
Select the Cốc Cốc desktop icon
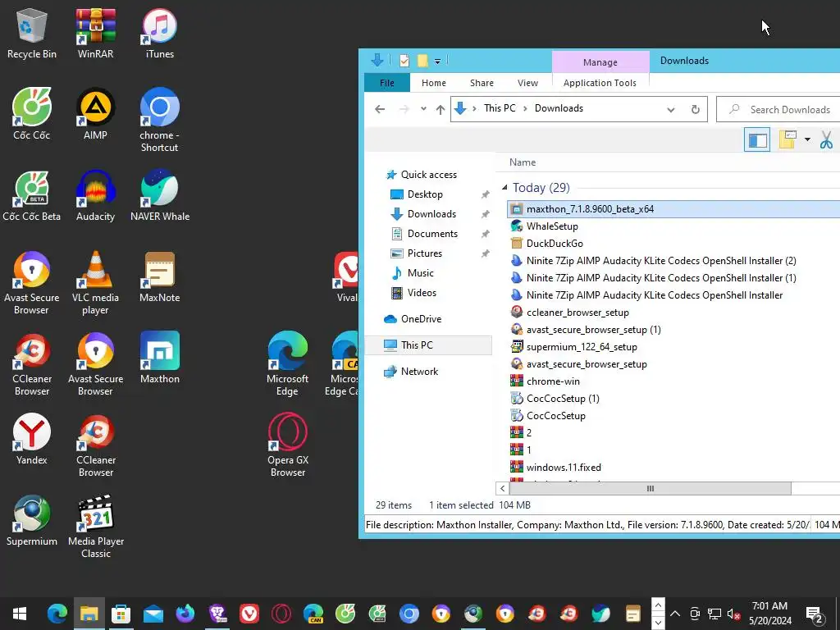pos(32,113)
